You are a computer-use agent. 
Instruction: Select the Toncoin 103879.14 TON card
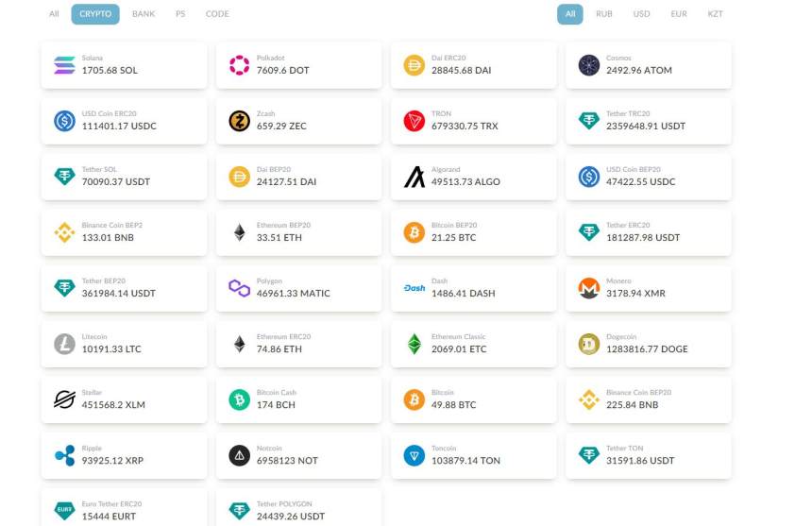click(473, 455)
